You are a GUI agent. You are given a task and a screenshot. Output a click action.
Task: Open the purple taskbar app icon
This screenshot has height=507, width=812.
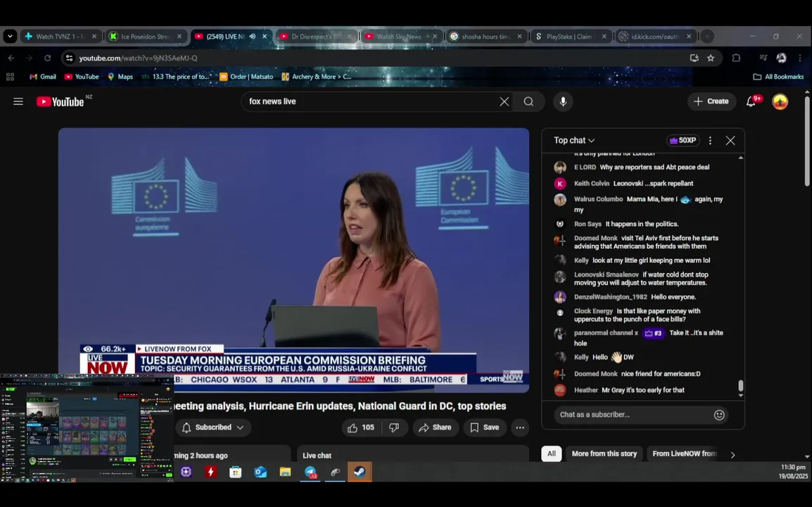(186, 472)
